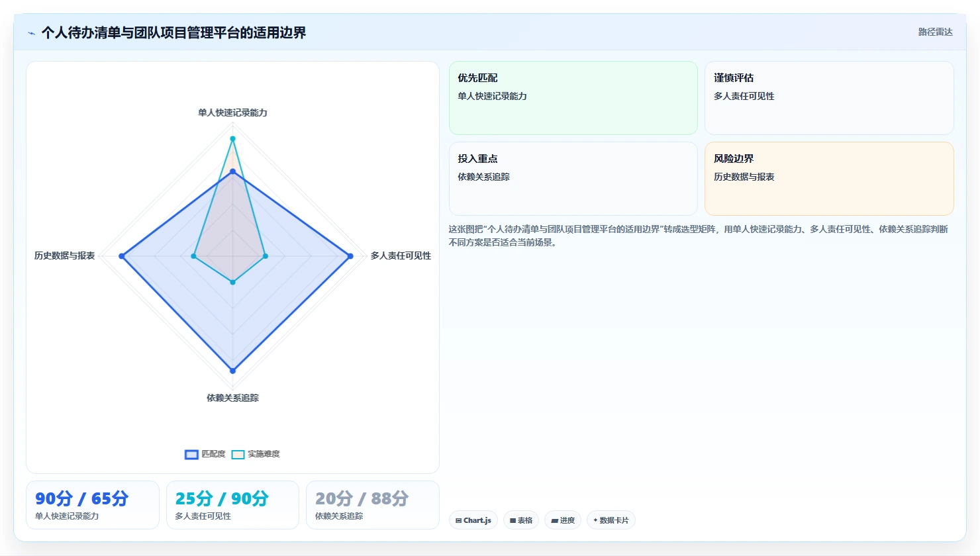Click the cyan 实施难度 point on the 历史数据与报表 axis
Screen dimensions: 980x556
coord(193,256)
